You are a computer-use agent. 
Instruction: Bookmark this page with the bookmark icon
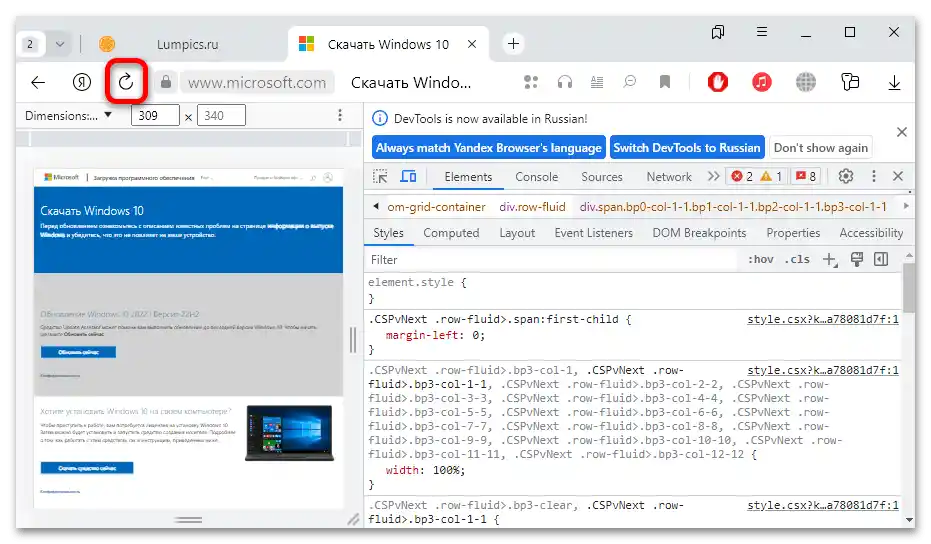tap(665, 82)
